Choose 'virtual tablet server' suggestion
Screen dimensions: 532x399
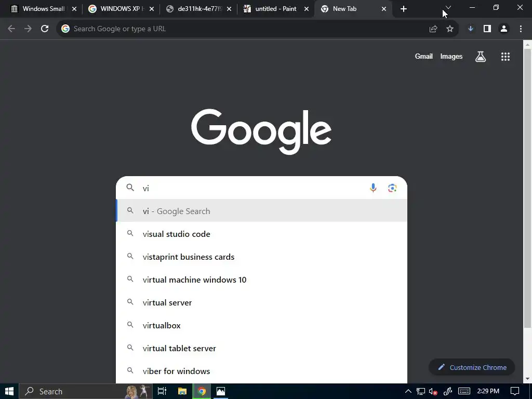(262, 348)
